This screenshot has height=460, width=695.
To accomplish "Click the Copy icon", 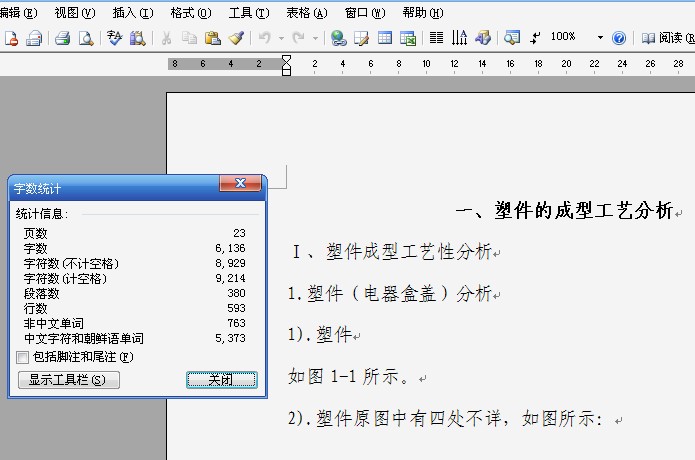I will [189, 39].
